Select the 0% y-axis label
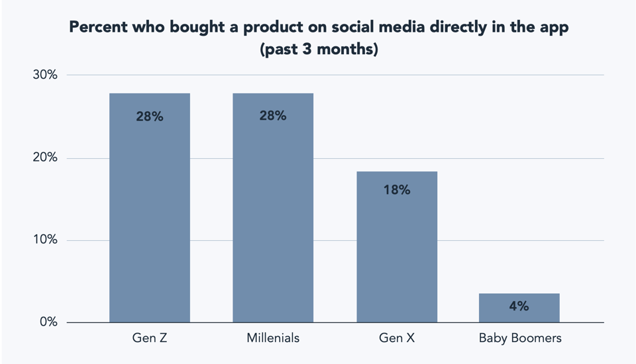The height and width of the screenshot is (364, 636). pyautogui.click(x=48, y=322)
